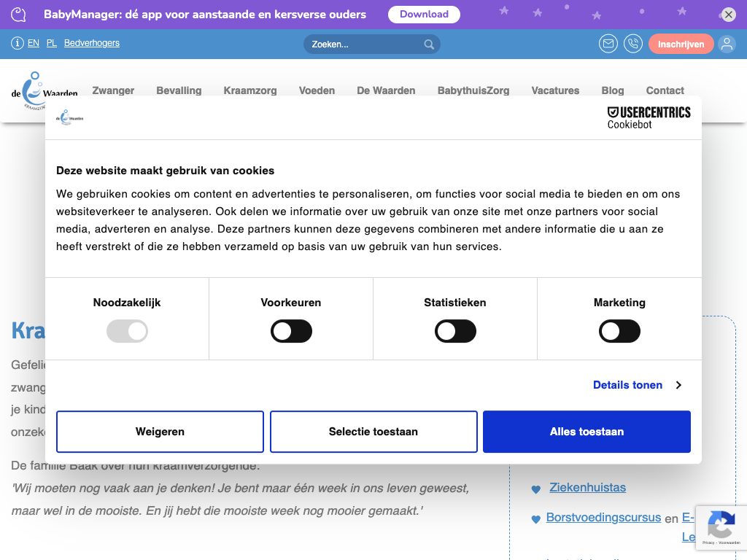The height and width of the screenshot is (560, 747).
Task: Allow selection with Selectie toestaan button
Action: (x=373, y=432)
